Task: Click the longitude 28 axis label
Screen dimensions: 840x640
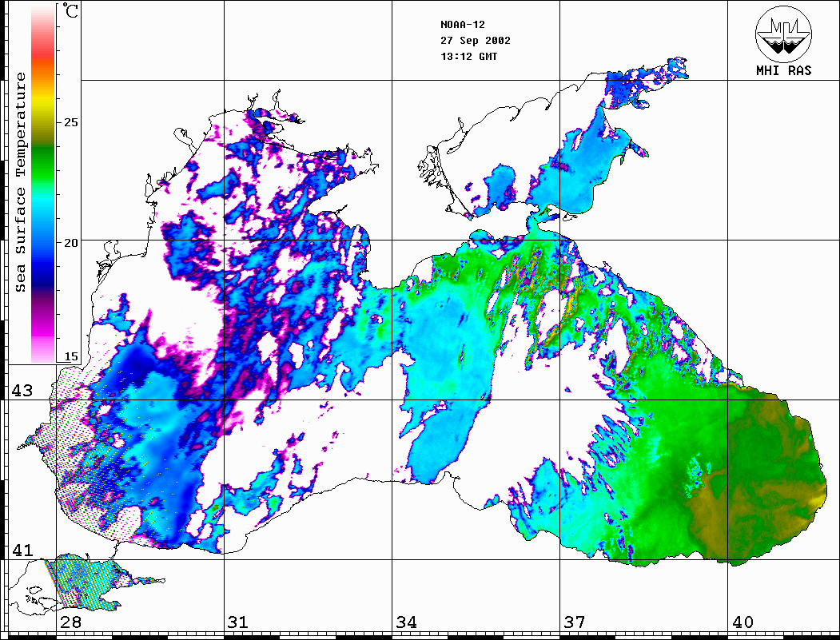Action: tap(70, 622)
